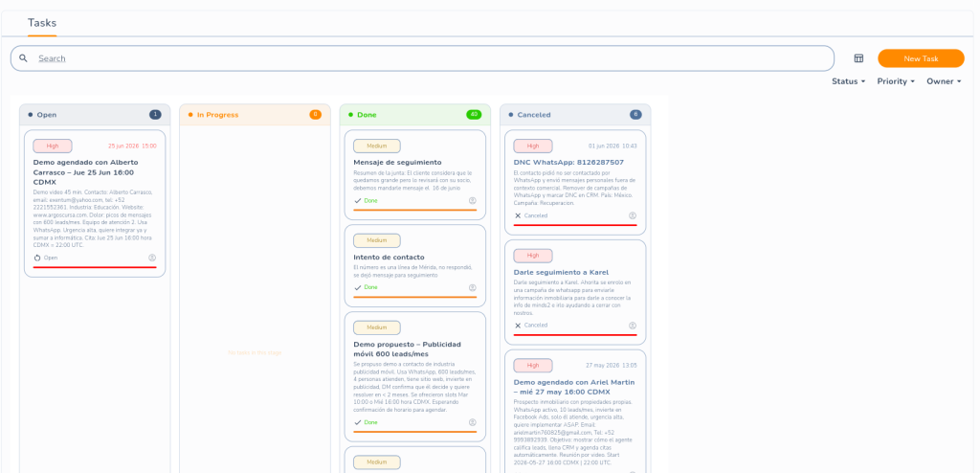980x473 pixels.
Task: Click Mensaje de seguimiento description text
Action: [413, 180]
